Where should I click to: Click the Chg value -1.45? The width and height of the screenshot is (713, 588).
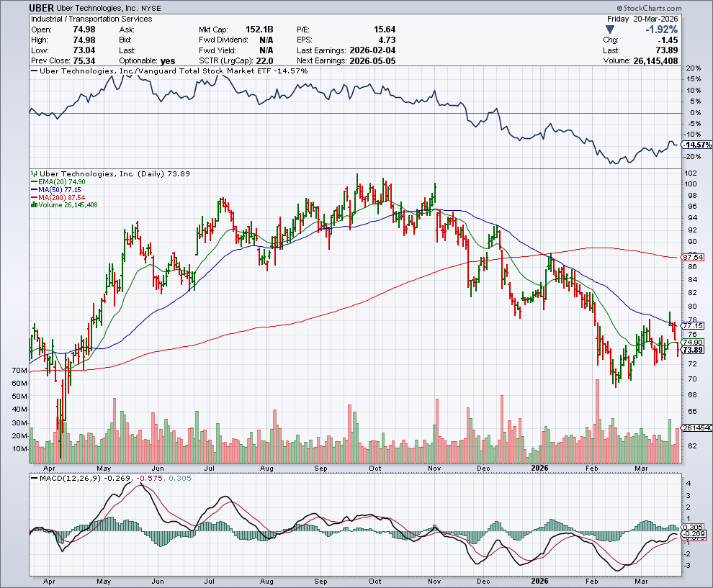(668, 40)
